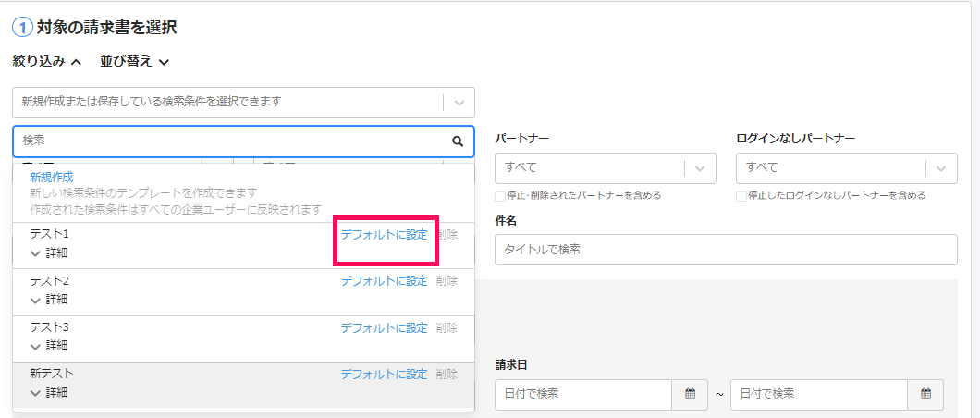The height and width of the screenshot is (418, 980).
Task: Click the magnifier search icon
Action: tap(458, 141)
